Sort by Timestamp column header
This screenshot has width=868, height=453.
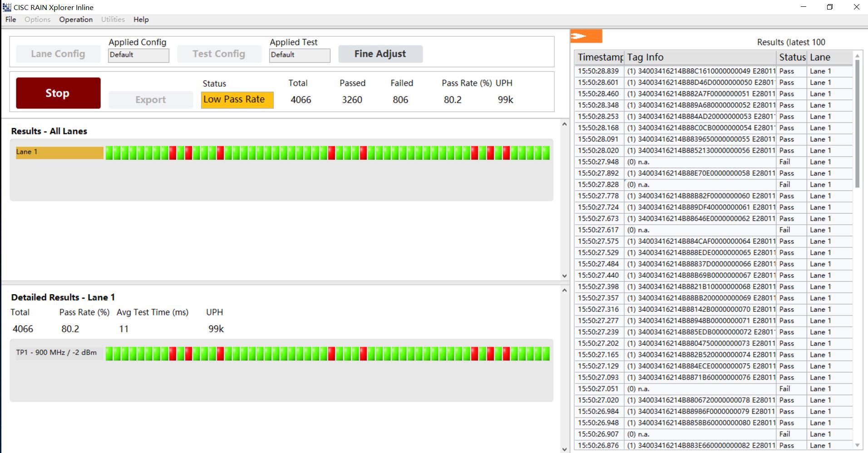(x=599, y=58)
